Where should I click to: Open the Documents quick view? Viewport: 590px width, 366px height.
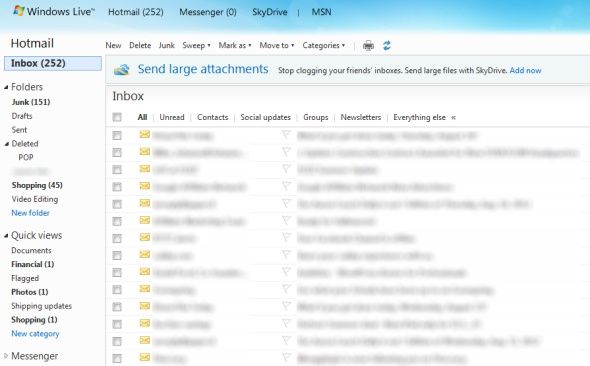pyautogui.click(x=31, y=251)
